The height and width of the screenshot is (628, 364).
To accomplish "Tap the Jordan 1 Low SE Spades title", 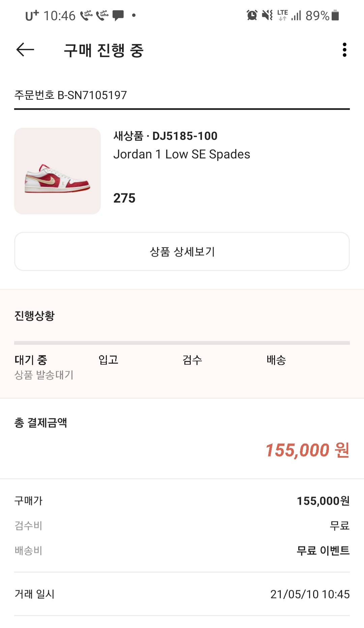I will click(182, 154).
